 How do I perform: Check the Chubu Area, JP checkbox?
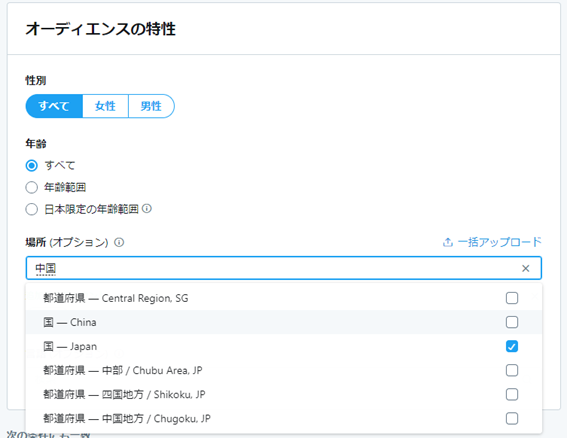[x=512, y=370]
